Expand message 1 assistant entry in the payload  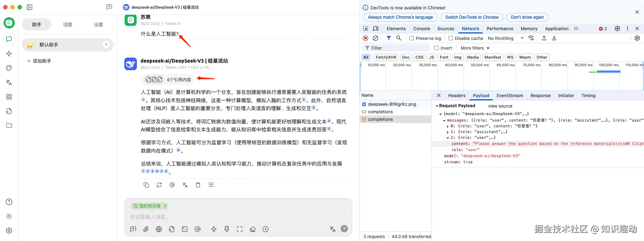(x=448, y=132)
